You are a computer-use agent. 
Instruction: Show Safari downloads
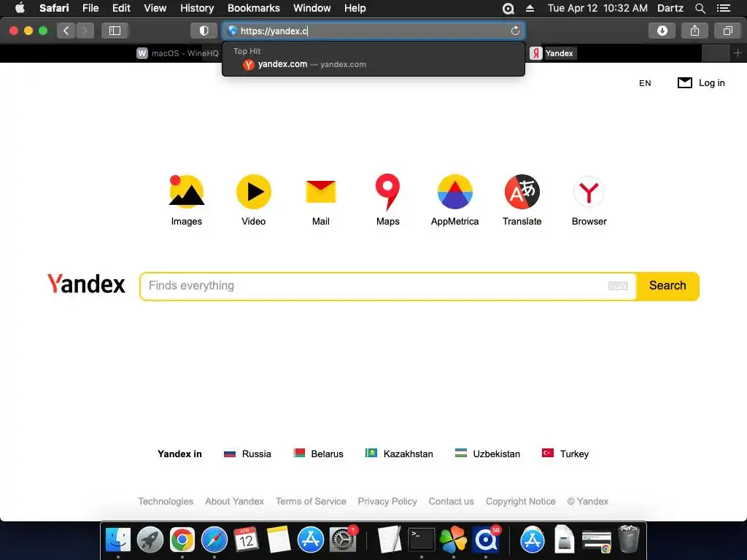tap(662, 31)
